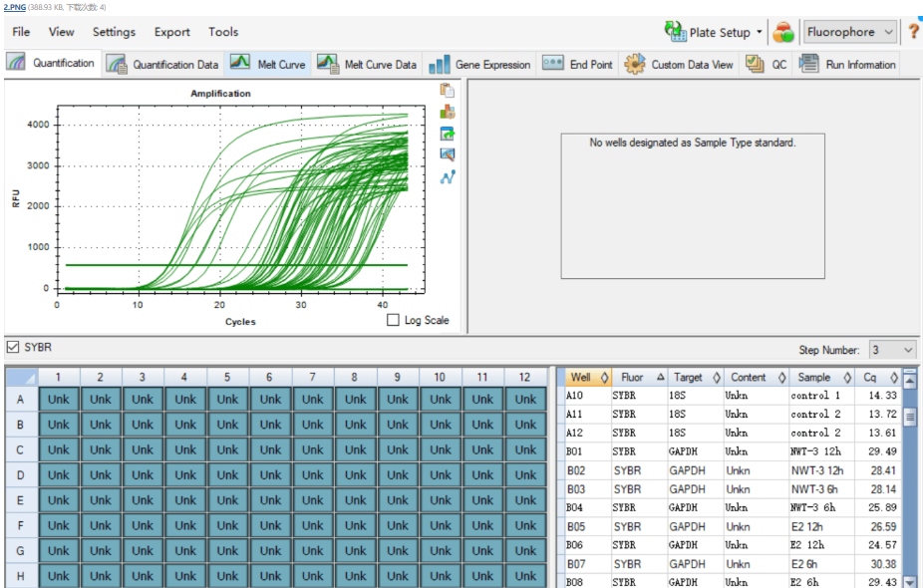The height and width of the screenshot is (588, 923).
Task: Click the plate select-all corner cell
Action: [x=22, y=377]
